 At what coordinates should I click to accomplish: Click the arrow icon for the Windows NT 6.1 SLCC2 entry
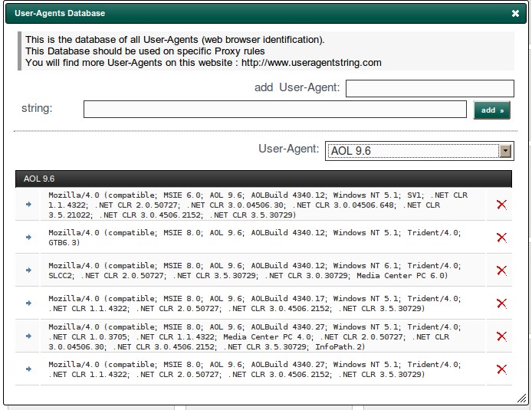pyautogui.click(x=28, y=271)
